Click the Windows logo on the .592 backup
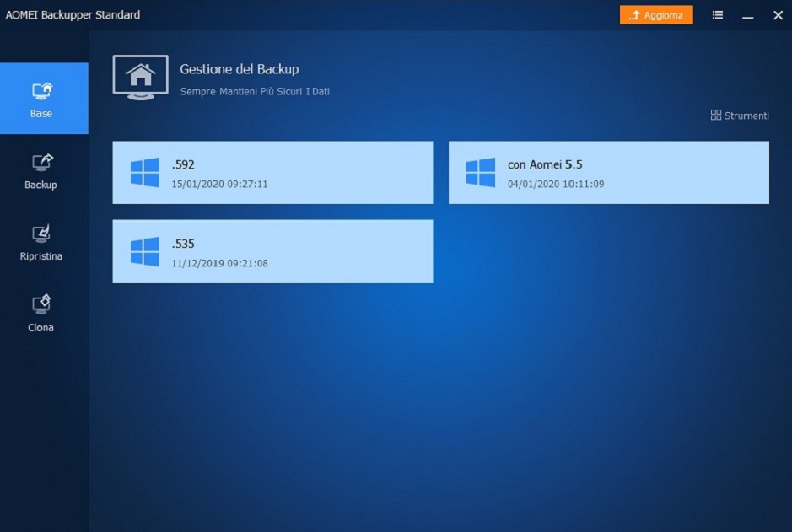 pyautogui.click(x=145, y=173)
